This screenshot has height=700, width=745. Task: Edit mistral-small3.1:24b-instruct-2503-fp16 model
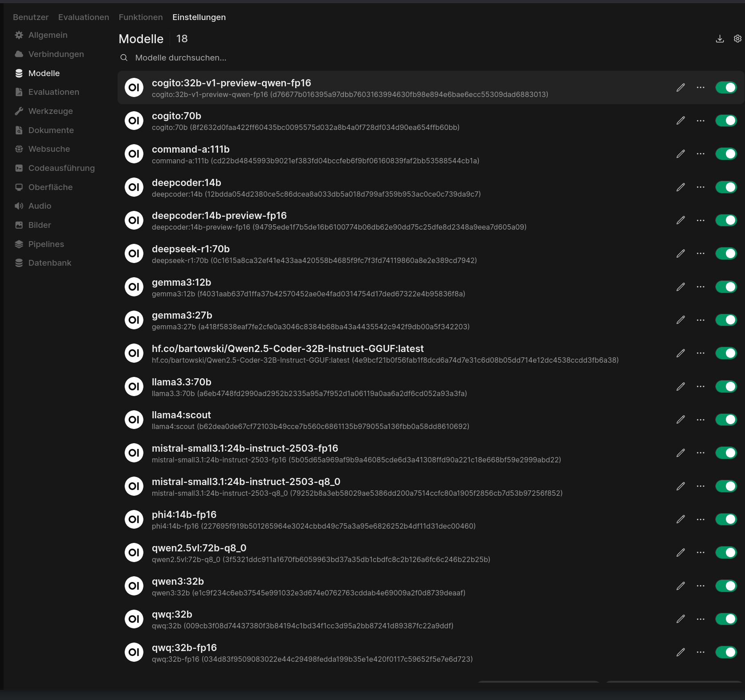[x=680, y=453]
